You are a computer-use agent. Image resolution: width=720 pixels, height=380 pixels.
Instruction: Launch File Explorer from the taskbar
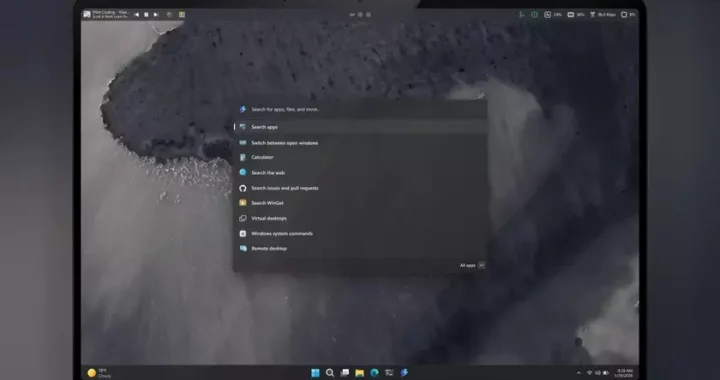coord(360,373)
